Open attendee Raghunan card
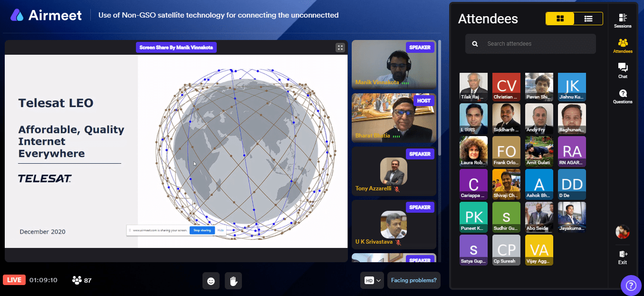This screenshot has height=296, width=644. tap(572, 119)
